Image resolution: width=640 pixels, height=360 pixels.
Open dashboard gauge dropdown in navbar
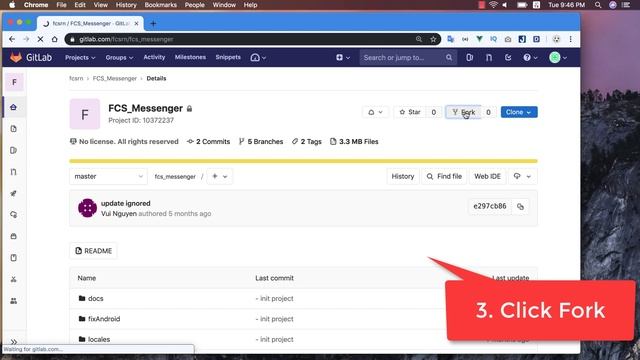point(258,58)
